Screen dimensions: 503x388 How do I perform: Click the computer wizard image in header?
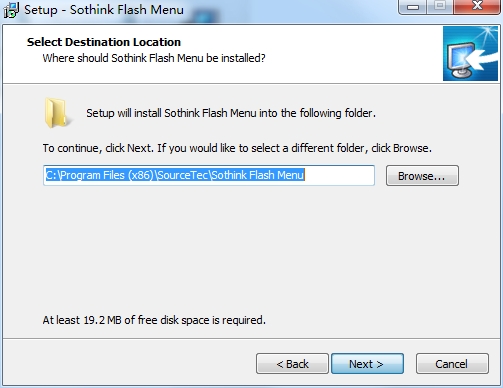click(x=470, y=53)
